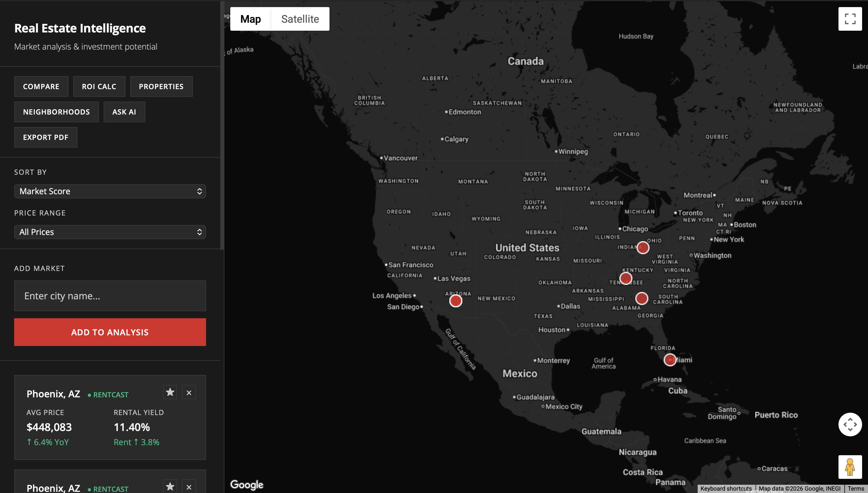
Task: Open the Compare tool
Action: [41, 86]
